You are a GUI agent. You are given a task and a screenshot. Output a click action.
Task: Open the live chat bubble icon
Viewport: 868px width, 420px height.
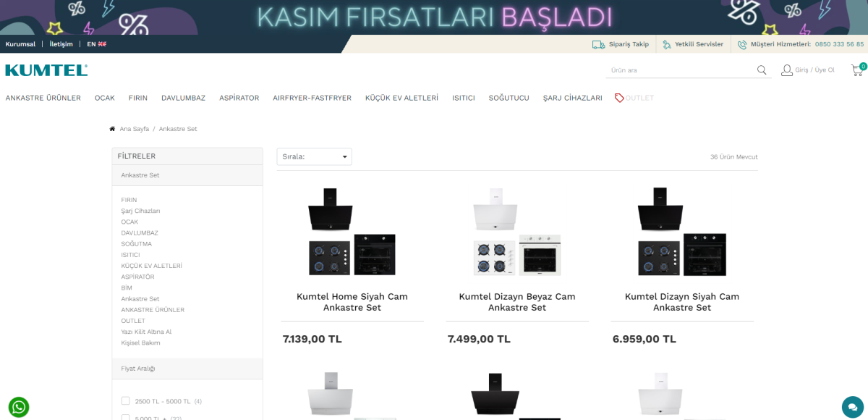point(853,407)
